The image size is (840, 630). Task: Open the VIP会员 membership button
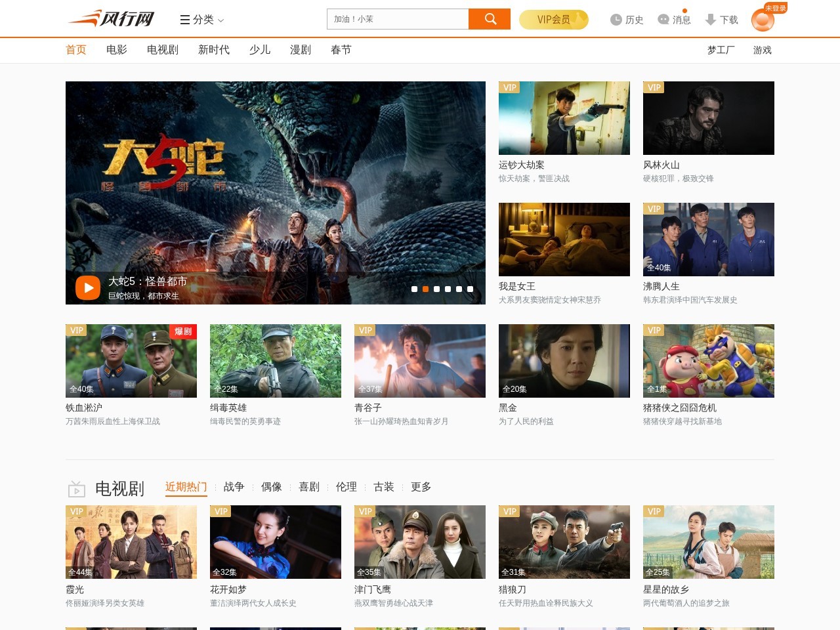coord(553,20)
